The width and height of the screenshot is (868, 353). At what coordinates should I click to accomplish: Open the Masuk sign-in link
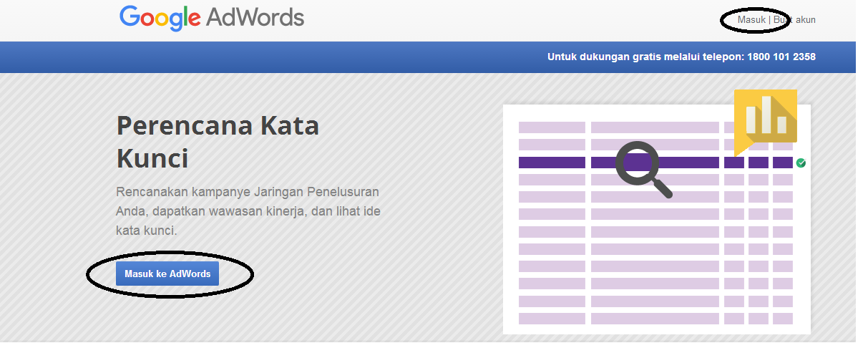click(751, 20)
